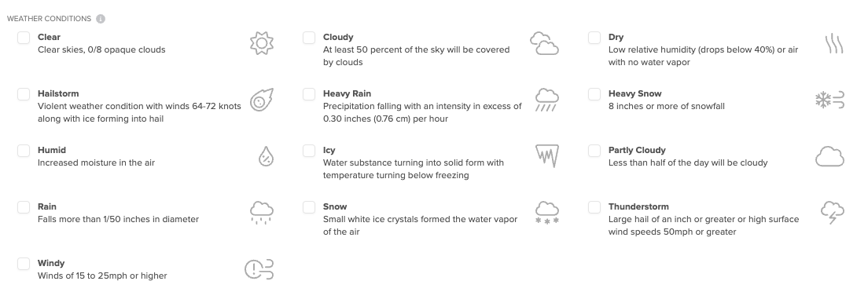Image resolution: width=868 pixels, height=303 pixels.
Task: Click the Cloudy double-cloud icon
Action: tap(544, 43)
